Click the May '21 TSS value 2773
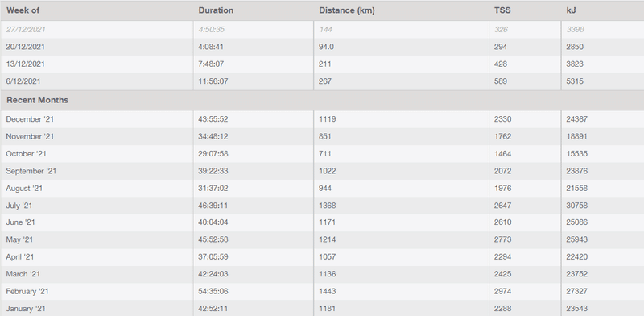 (502, 239)
